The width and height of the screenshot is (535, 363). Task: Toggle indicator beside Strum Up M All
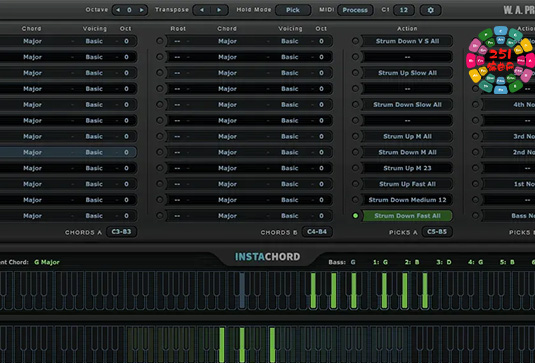pos(355,136)
